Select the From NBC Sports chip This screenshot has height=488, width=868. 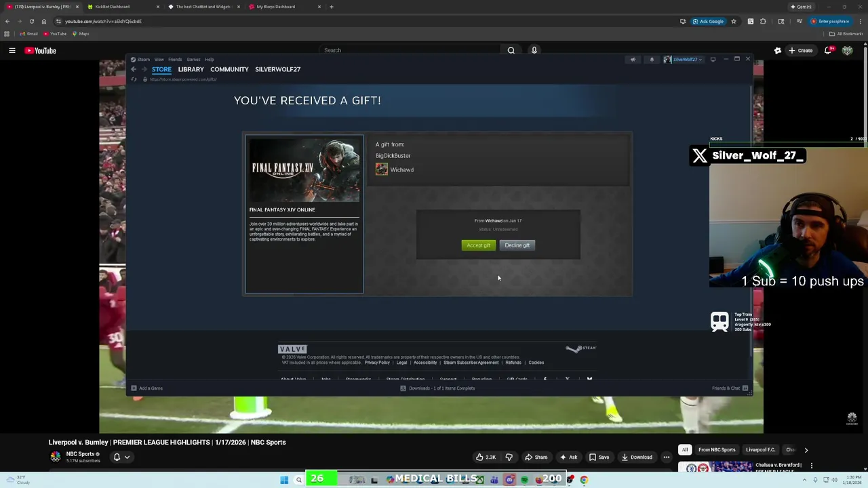(x=717, y=450)
